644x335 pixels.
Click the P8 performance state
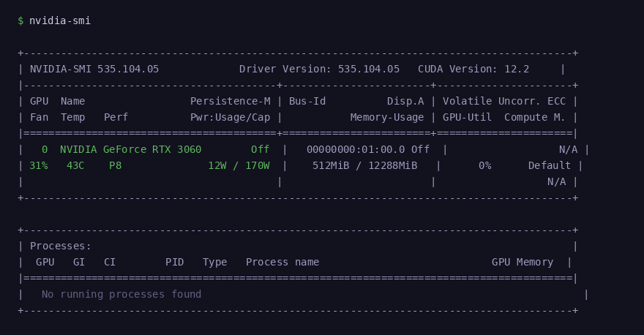[x=116, y=165]
